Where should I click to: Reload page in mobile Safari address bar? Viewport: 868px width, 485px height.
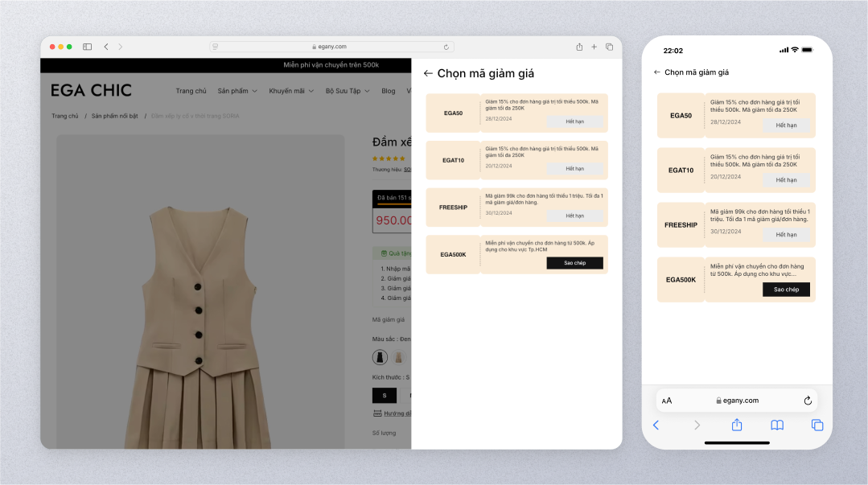pyautogui.click(x=808, y=401)
